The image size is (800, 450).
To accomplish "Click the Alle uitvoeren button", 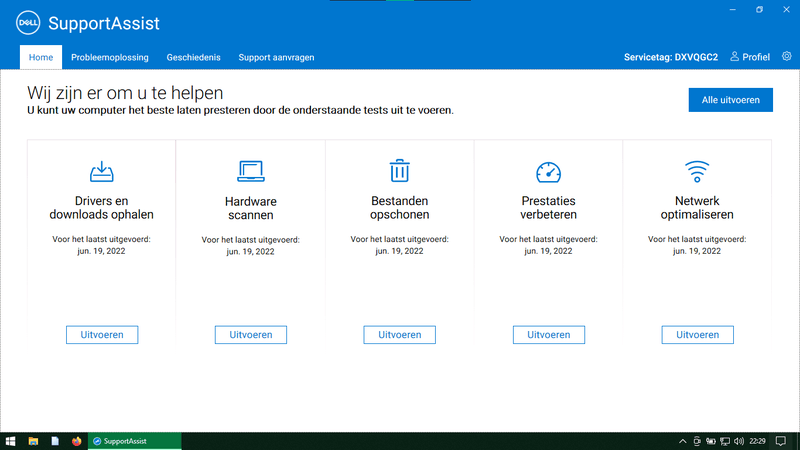I will [731, 100].
